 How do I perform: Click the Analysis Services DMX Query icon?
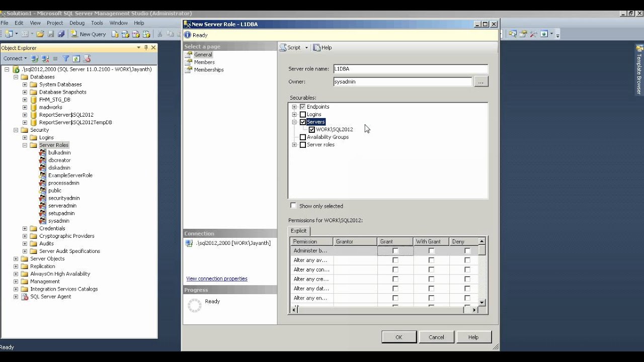point(136,34)
